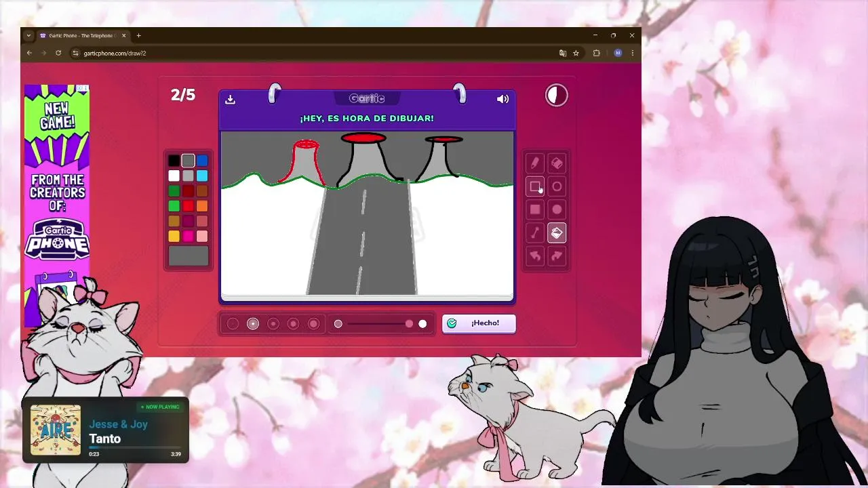This screenshot has width=868, height=488.
Task: Open the Chrome profile avatar
Action: coord(618,53)
